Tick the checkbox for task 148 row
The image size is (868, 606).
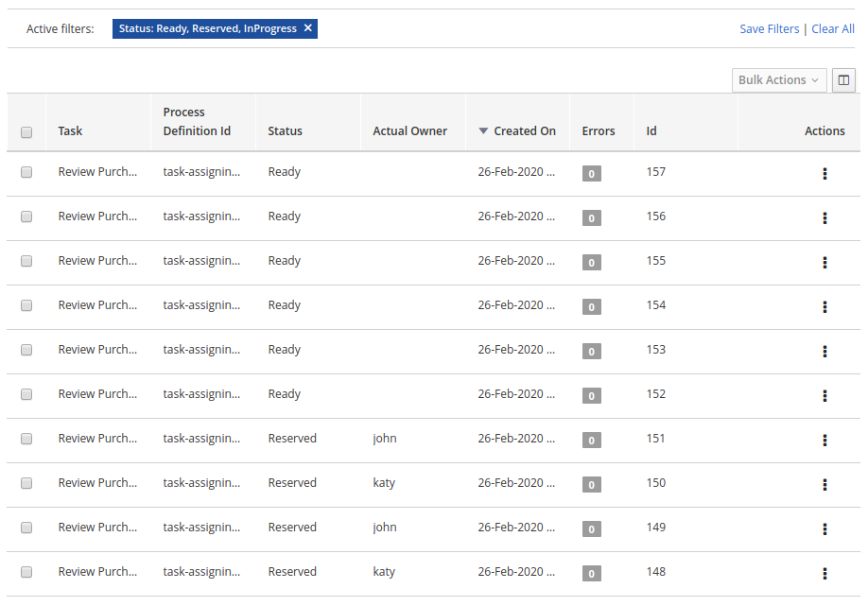point(26,572)
